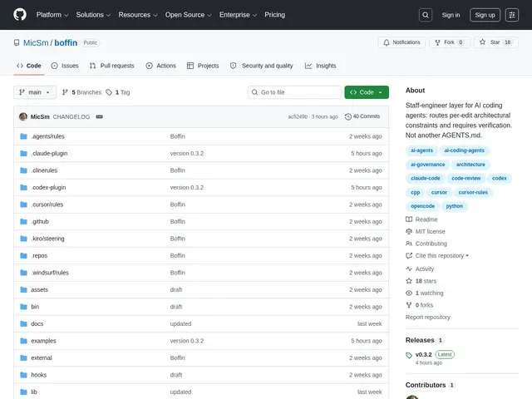The height and width of the screenshot is (399, 532).
Task: Open the green Code dropdown
Action: pyautogui.click(x=367, y=92)
